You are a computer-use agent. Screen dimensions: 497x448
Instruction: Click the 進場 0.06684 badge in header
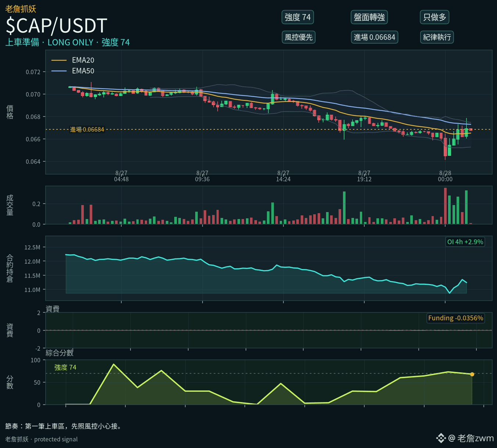(374, 37)
